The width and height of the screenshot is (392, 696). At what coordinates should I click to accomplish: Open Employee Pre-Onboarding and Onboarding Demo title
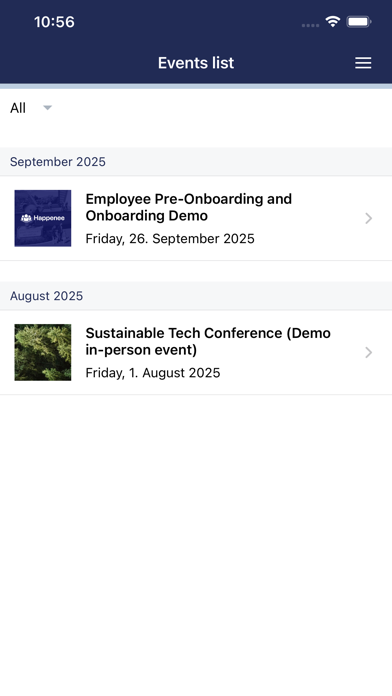[x=189, y=207]
